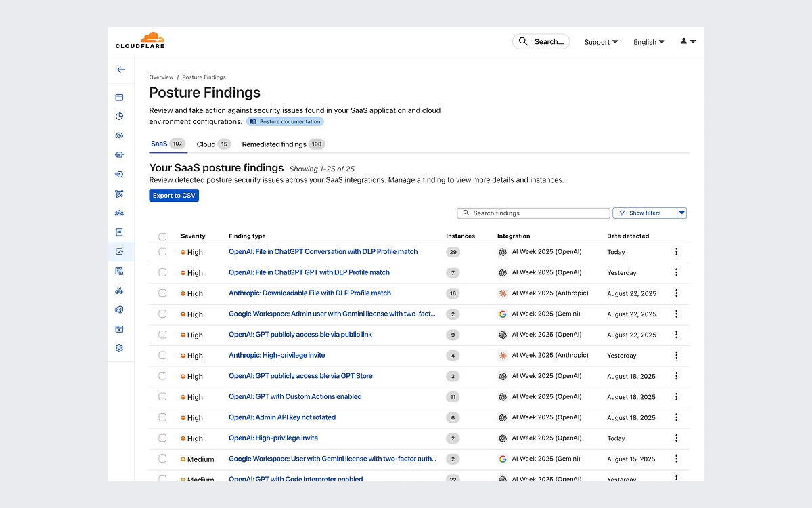Click the connector plug sidebar icon
This screenshot has height=508, width=812.
[x=119, y=155]
